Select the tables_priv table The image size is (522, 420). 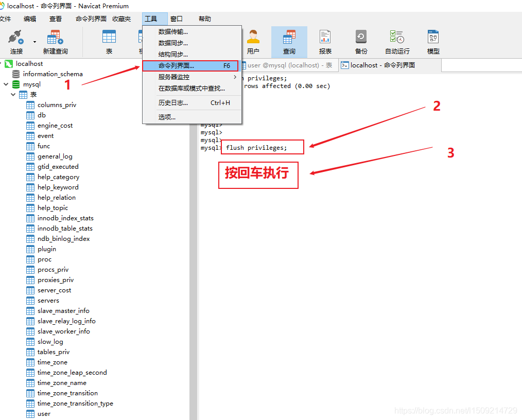click(x=54, y=352)
